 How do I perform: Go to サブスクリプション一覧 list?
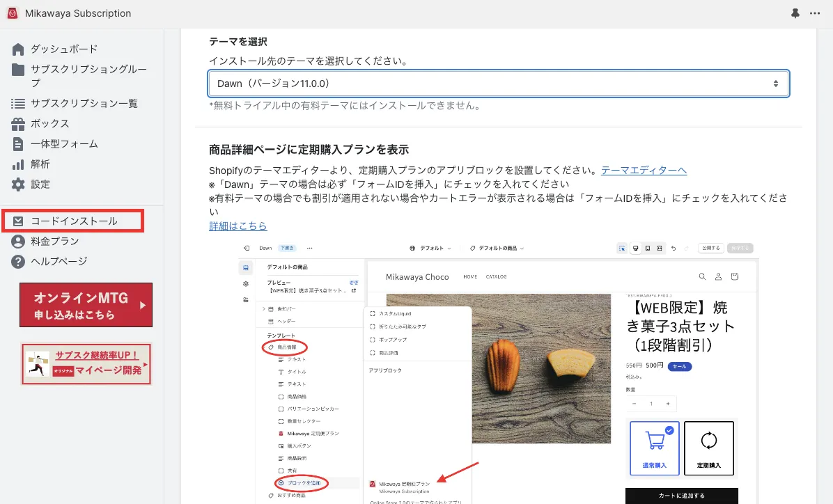tap(75, 104)
